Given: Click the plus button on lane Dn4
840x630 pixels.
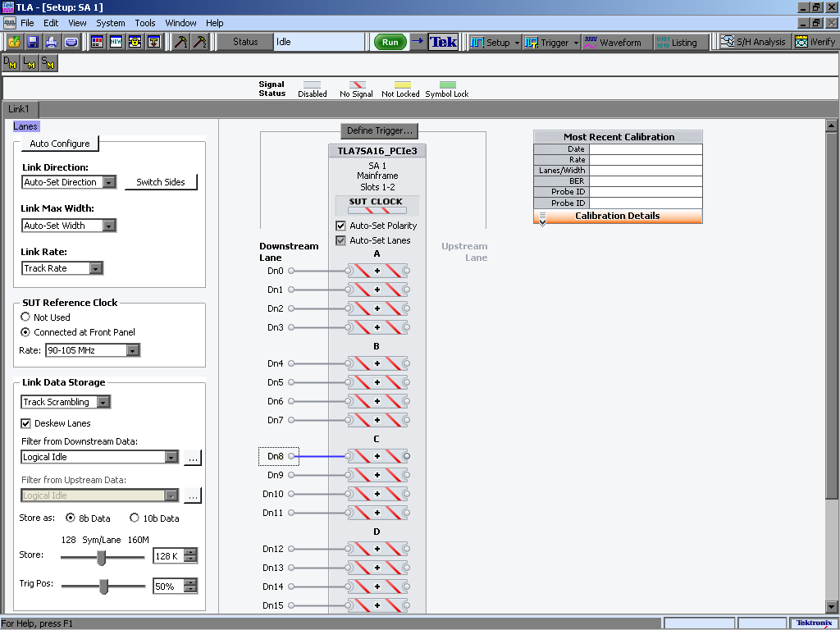Looking at the screenshot, I should point(377,363).
